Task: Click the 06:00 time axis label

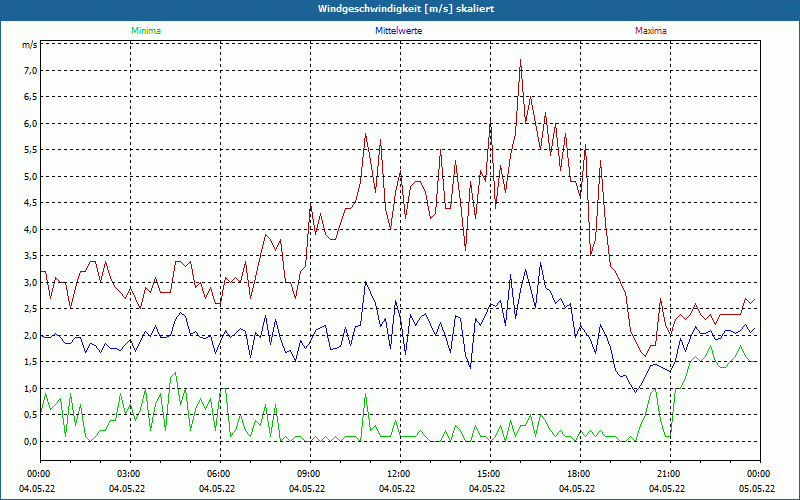Action: click(220, 474)
